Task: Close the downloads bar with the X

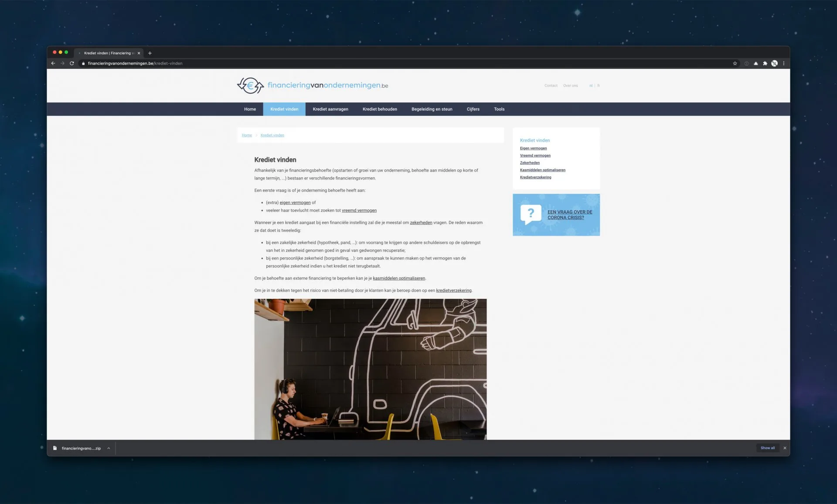Action: coord(785,448)
